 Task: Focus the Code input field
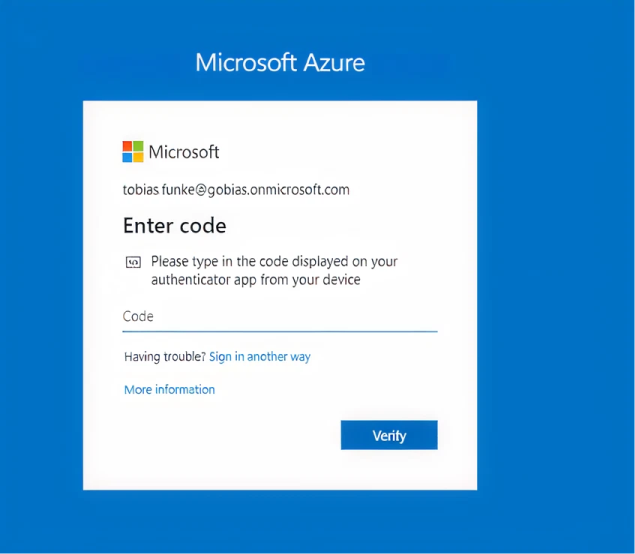pos(280,317)
